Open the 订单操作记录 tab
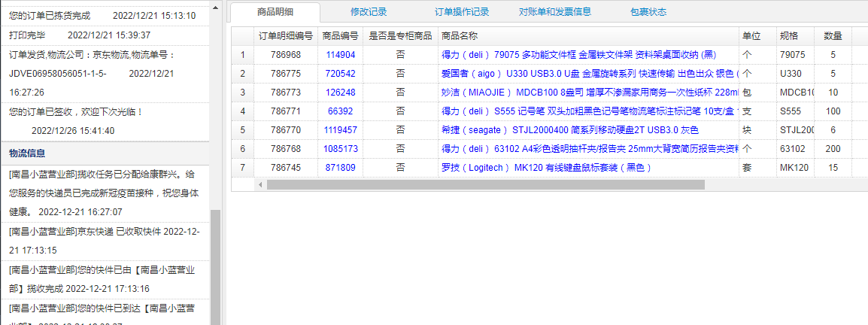This screenshot has height=325, width=868. coord(462,11)
